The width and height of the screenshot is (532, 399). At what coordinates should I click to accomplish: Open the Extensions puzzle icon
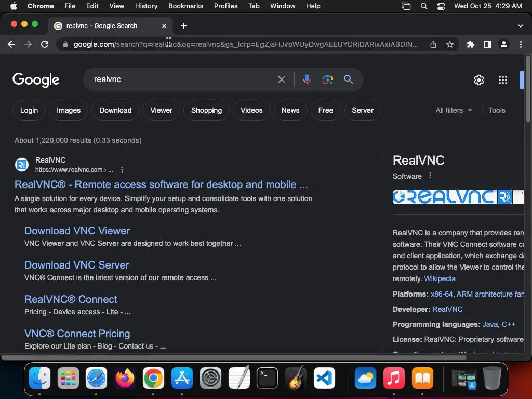470,45
